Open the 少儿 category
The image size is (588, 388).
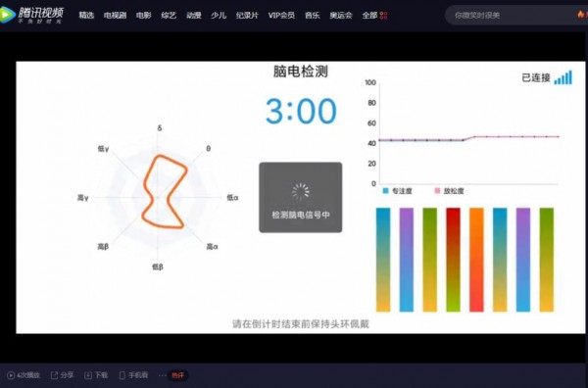219,16
